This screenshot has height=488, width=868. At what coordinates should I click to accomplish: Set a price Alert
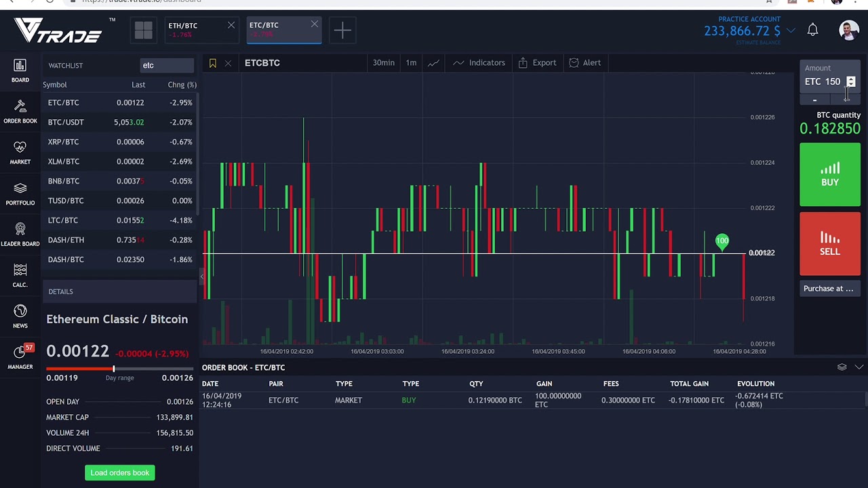point(585,63)
